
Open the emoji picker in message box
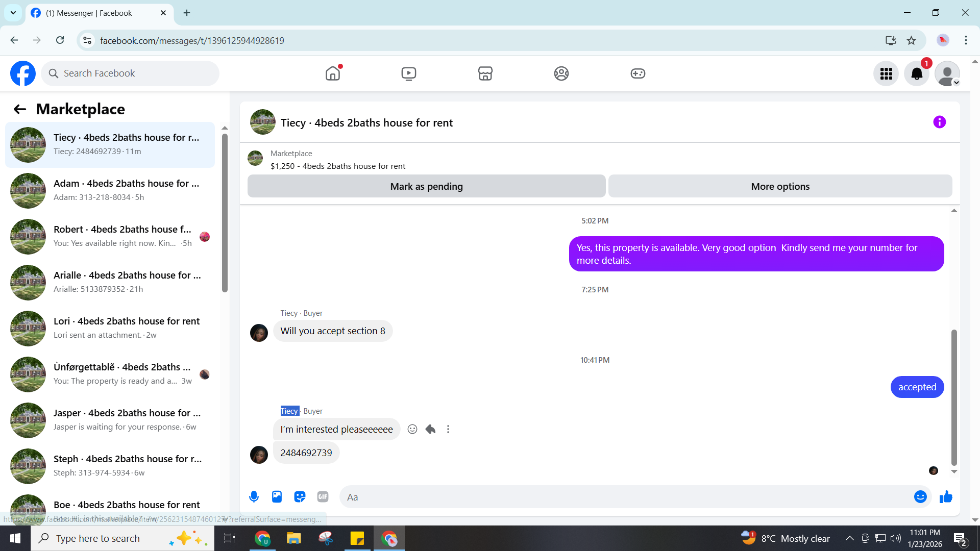coord(920,496)
